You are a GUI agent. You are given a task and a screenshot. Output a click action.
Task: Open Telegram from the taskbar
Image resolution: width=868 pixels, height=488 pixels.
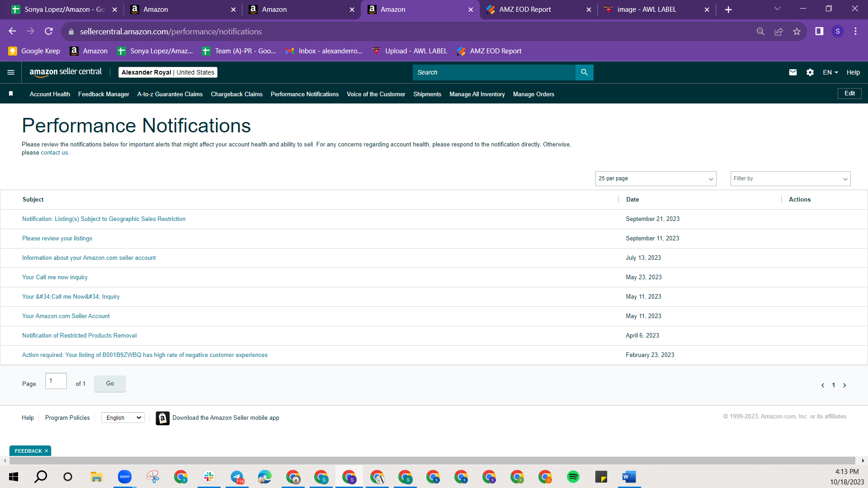coord(237,477)
